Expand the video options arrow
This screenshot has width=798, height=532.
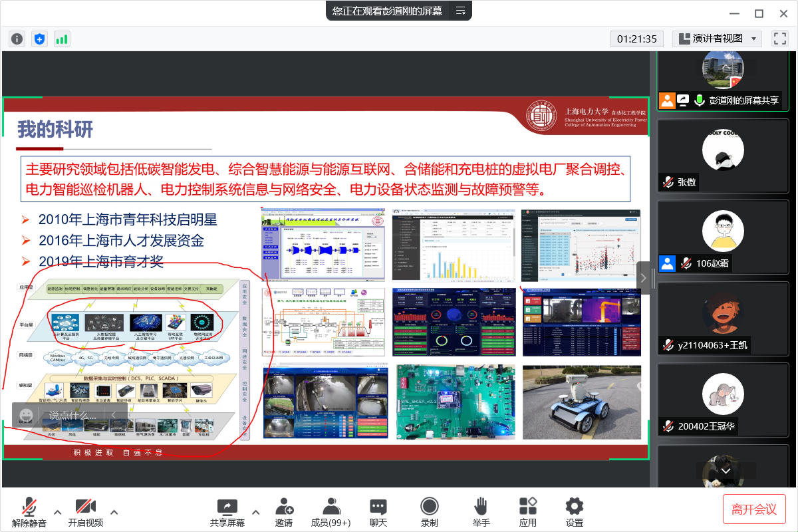click(x=114, y=512)
